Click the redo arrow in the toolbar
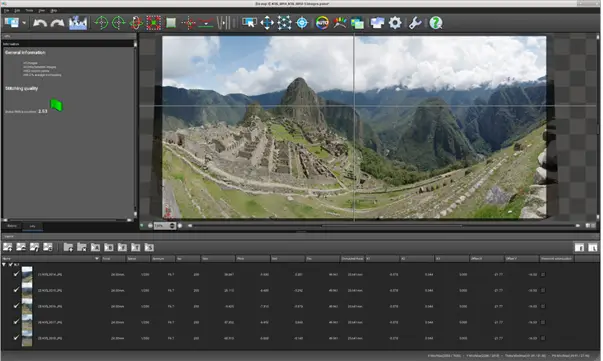The width and height of the screenshot is (603, 361). 57,23
